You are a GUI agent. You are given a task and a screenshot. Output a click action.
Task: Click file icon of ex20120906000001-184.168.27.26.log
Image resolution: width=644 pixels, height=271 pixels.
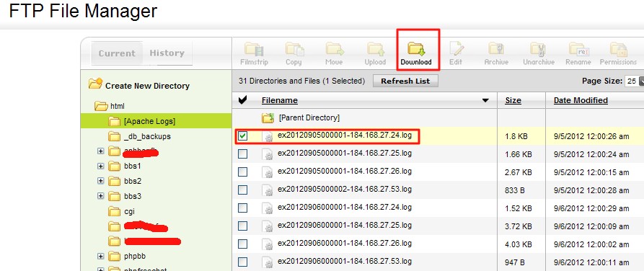[x=268, y=245]
